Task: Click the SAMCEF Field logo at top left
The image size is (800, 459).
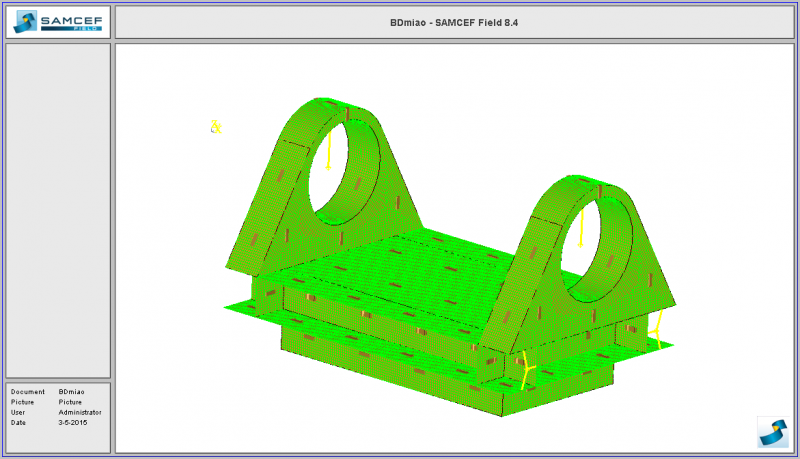Action: pyautogui.click(x=58, y=22)
